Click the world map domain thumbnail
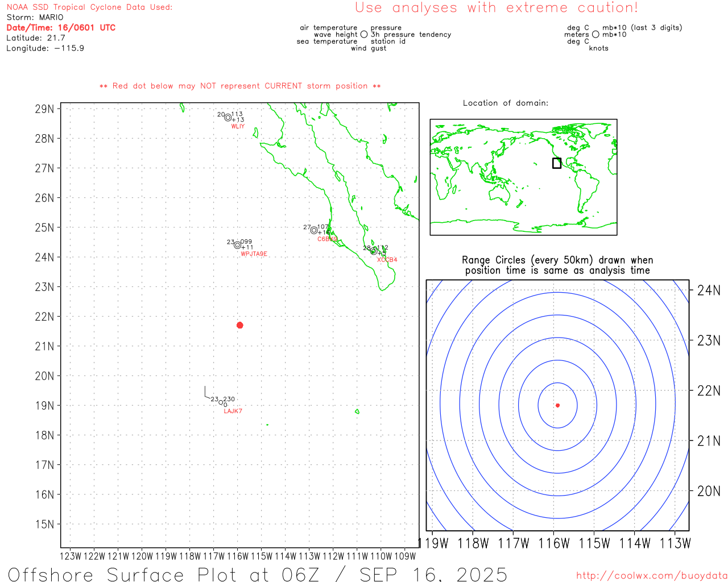The image size is (728, 582). [523, 177]
